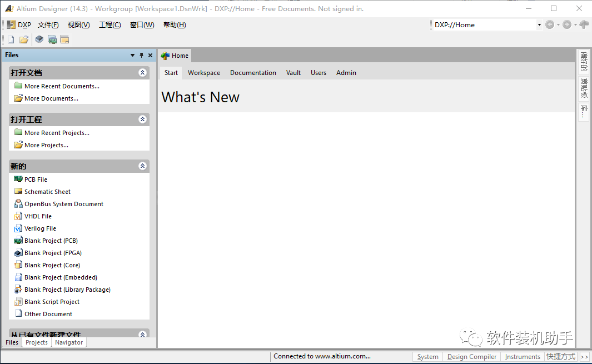
Task: Close the Files panel
Action: click(150, 55)
